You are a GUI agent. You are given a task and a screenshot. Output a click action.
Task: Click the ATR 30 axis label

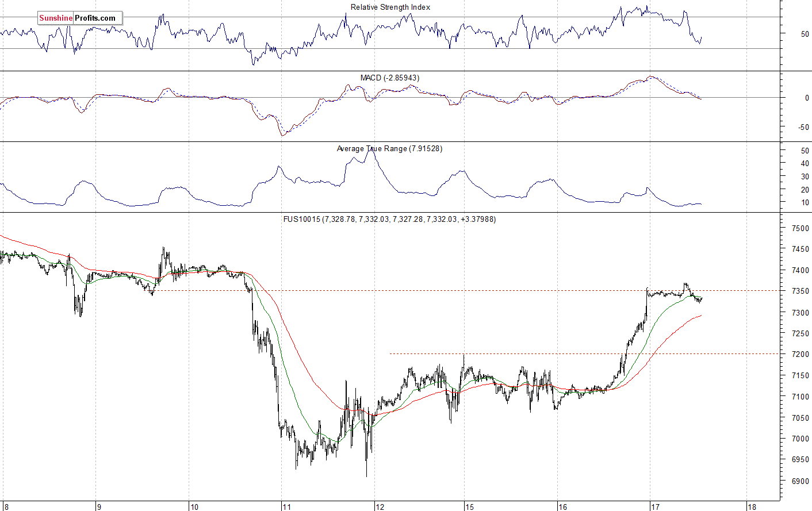tap(805, 177)
